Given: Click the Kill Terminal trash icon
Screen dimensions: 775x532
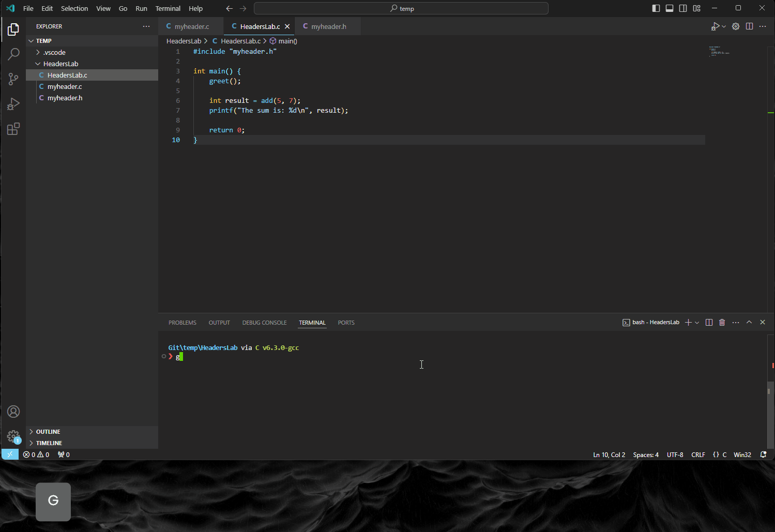Looking at the screenshot, I should pyautogui.click(x=722, y=322).
